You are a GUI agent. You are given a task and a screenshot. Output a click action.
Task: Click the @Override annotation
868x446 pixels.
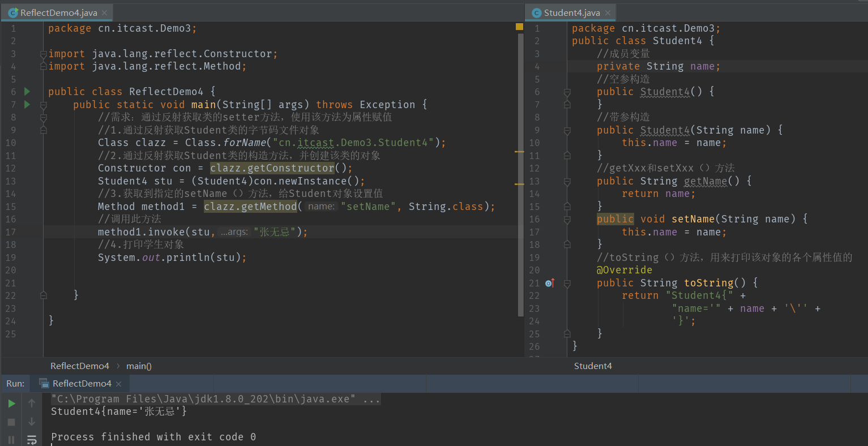(625, 270)
